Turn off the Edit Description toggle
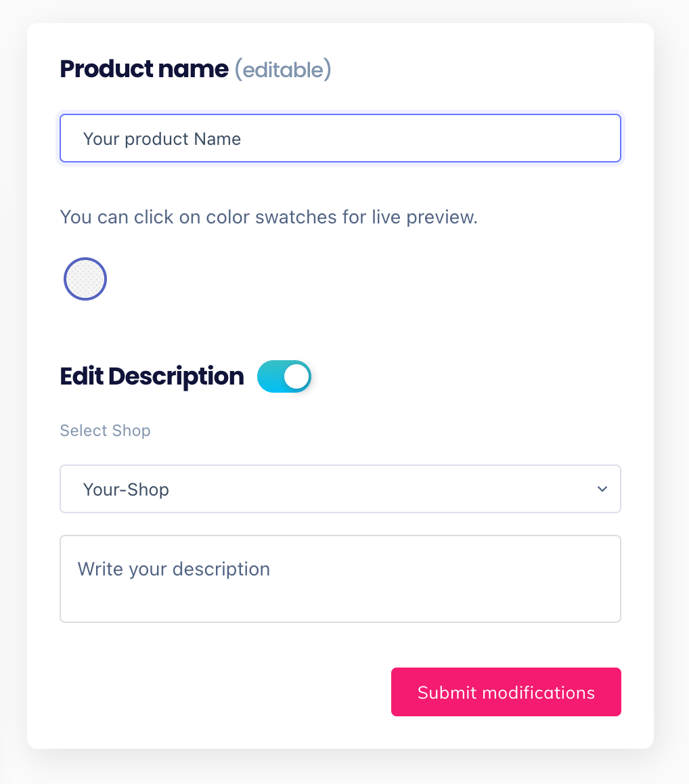This screenshot has width=689, height=784. point(284,376)
